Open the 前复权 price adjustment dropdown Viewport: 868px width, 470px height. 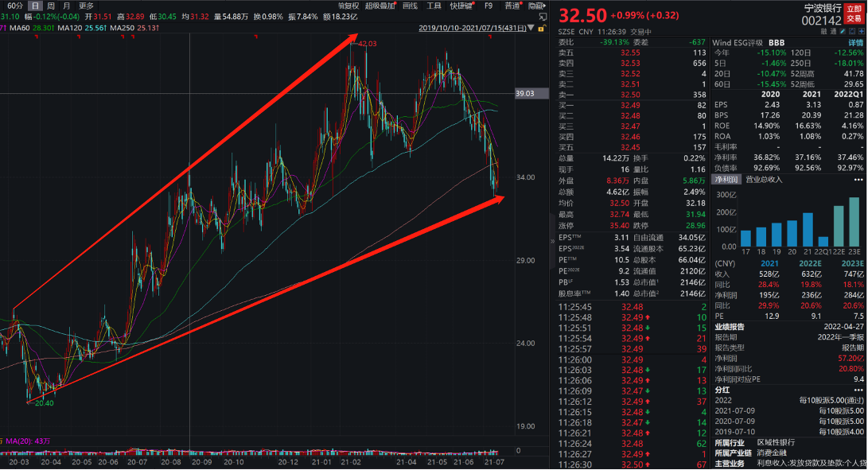point(348,6)
